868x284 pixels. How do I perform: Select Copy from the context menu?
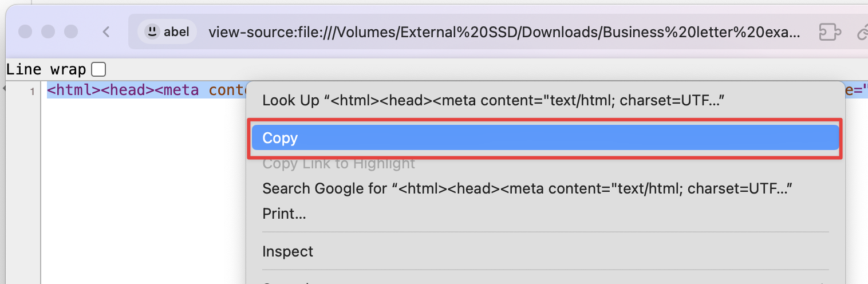[545, 138]
